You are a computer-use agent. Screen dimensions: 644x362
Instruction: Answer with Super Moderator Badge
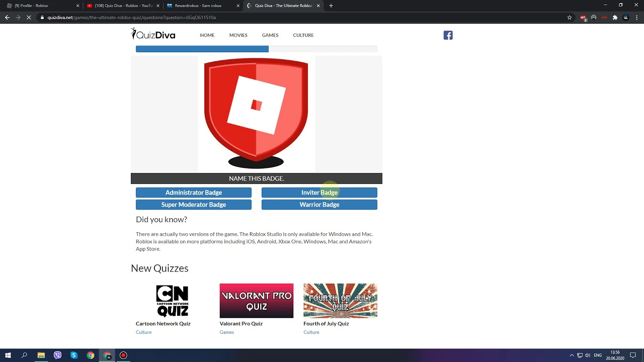point(194,205)
